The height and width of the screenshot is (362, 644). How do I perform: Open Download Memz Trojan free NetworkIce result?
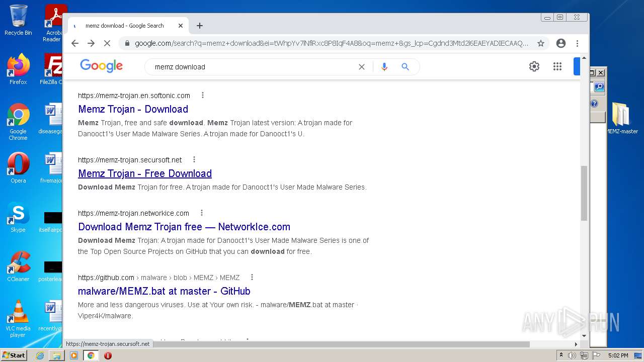coord(184,227)
